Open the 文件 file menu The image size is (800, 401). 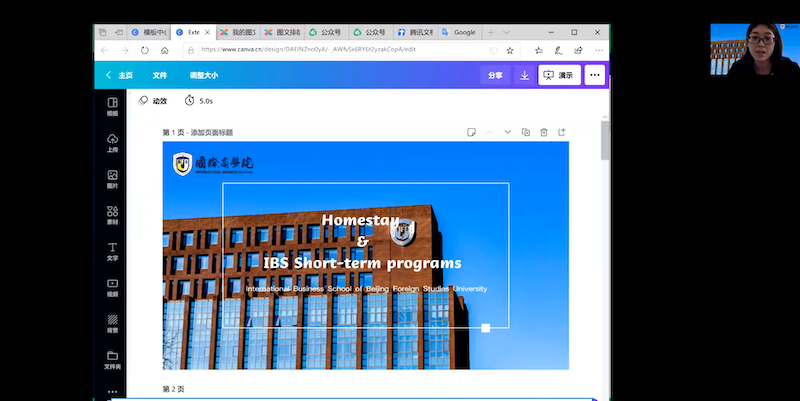pyautogui.click(x=160, y=75)
